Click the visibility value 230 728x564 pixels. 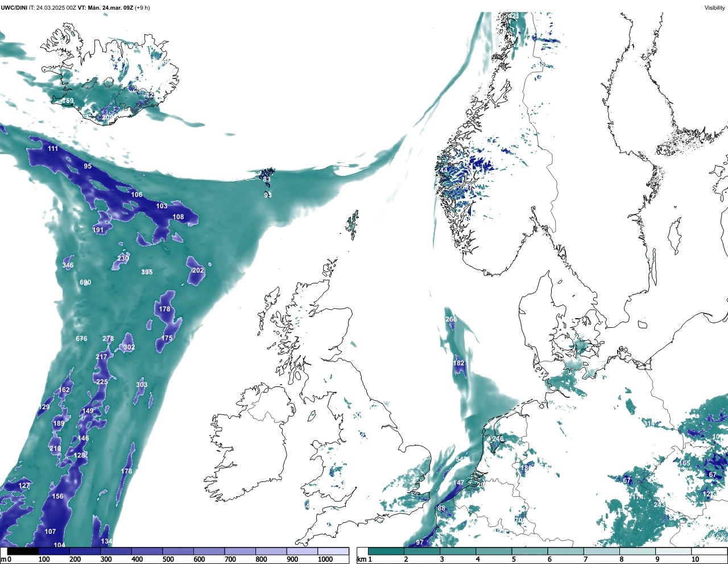point(123,258)
